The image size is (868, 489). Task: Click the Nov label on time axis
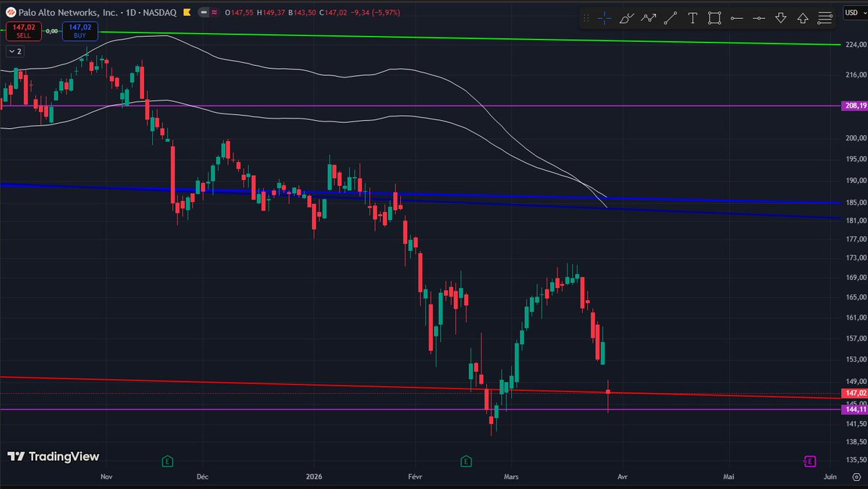(x=107, y=477)
